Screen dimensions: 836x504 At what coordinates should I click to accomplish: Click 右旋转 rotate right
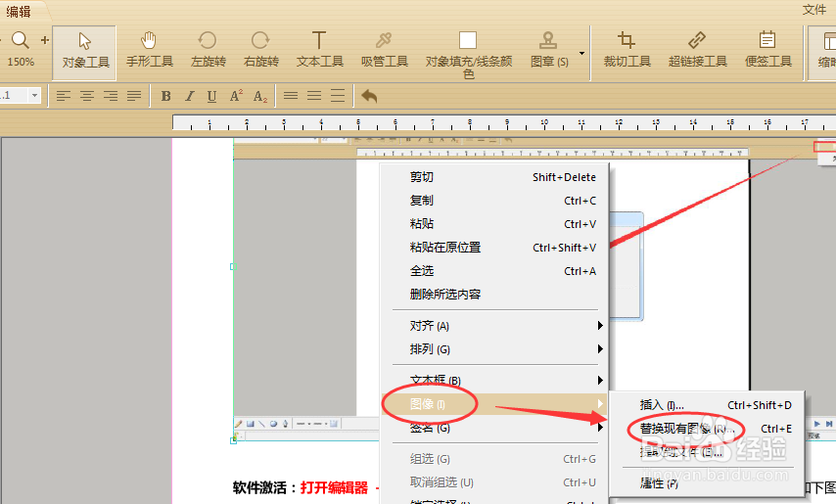click(x=260, y=50)
